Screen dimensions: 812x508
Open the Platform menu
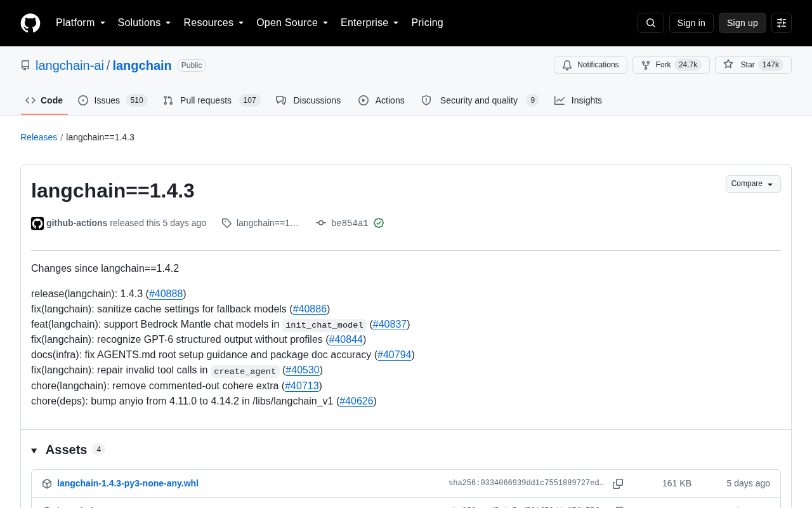pyautogui.click(x=81, y=23)
